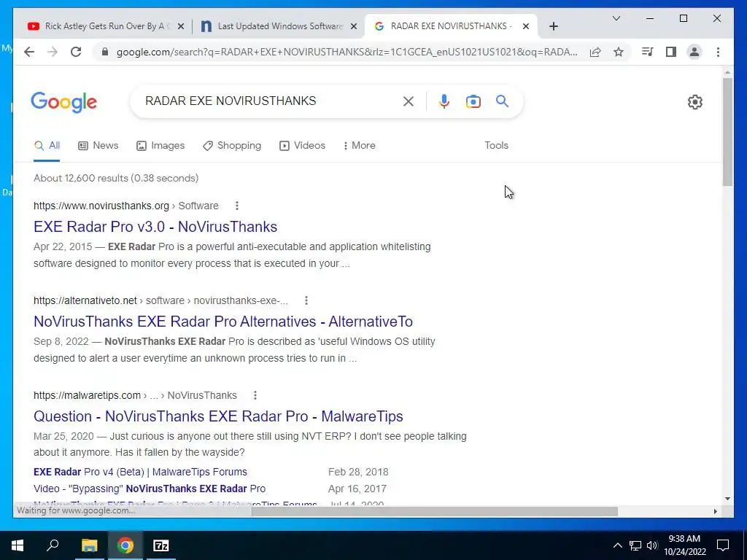Switch to Videos results
This screenshot has height=560, width=747.
click(x=302, y=146)
